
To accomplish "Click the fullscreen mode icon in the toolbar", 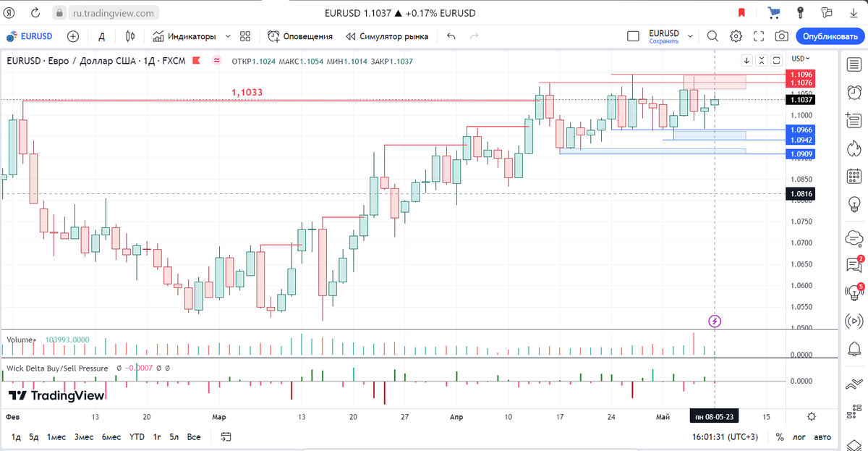I will pos(758,35).
